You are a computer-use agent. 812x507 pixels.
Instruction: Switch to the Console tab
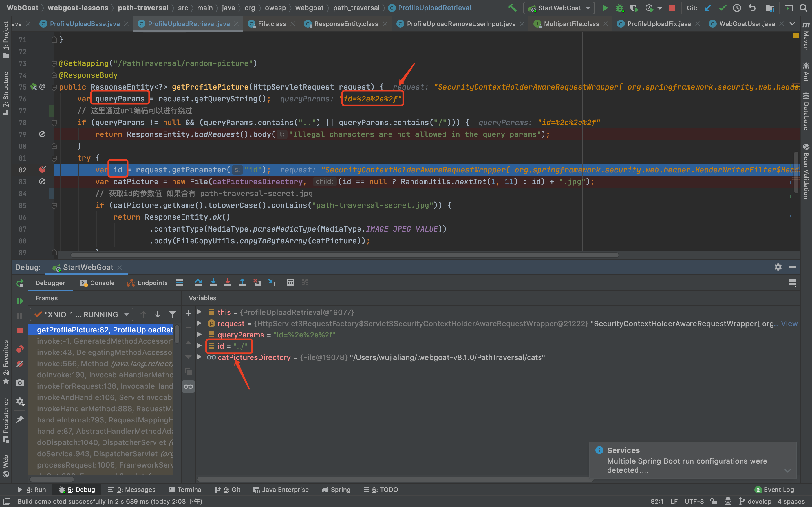98,283
